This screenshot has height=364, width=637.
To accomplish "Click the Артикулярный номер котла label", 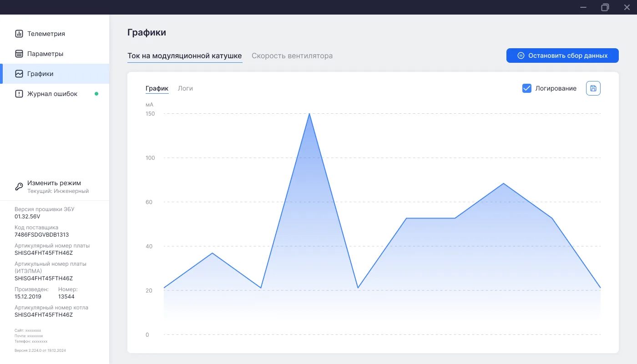I will click(x=51, y=308).
